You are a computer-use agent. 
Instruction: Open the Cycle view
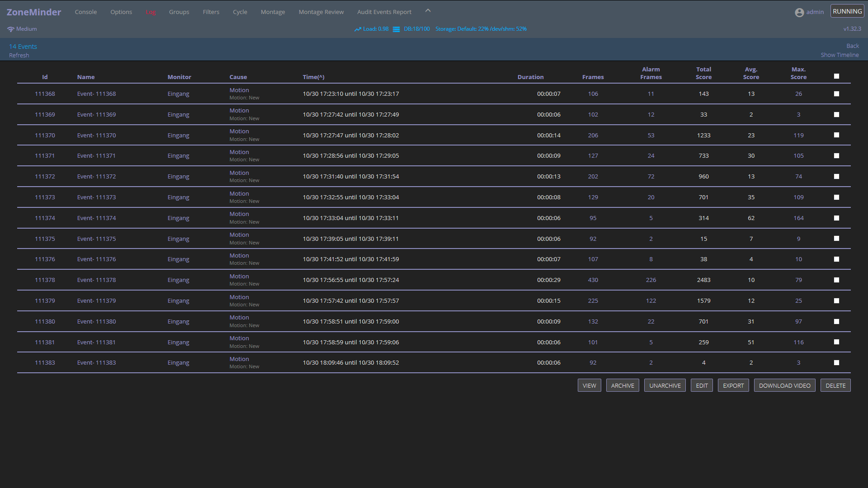pos(240,12)
